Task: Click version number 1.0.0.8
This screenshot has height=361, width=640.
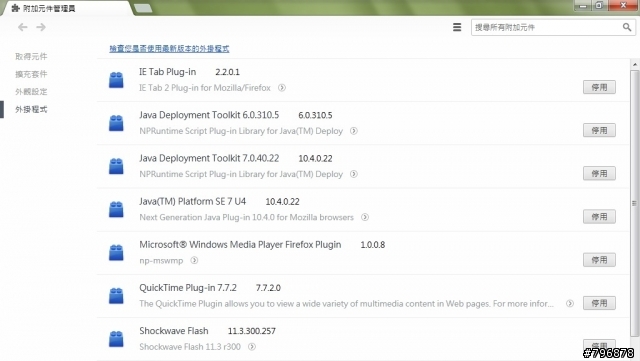Action: 373,245
